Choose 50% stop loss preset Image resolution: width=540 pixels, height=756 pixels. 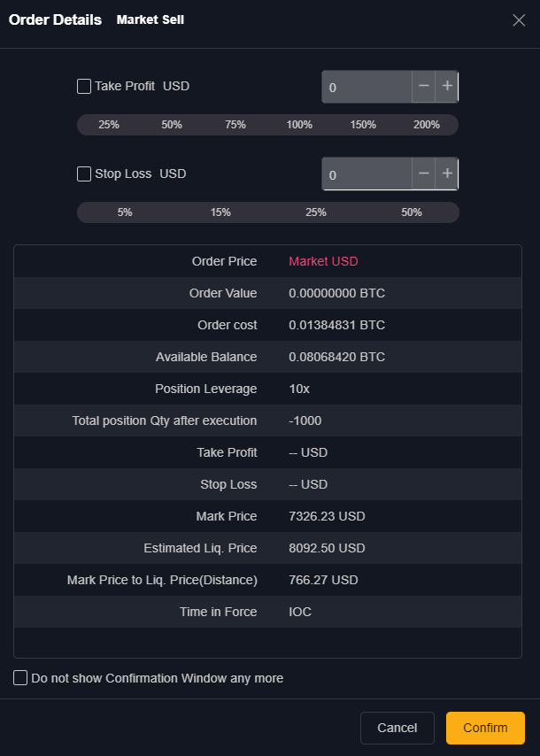[x=412, y=212]
